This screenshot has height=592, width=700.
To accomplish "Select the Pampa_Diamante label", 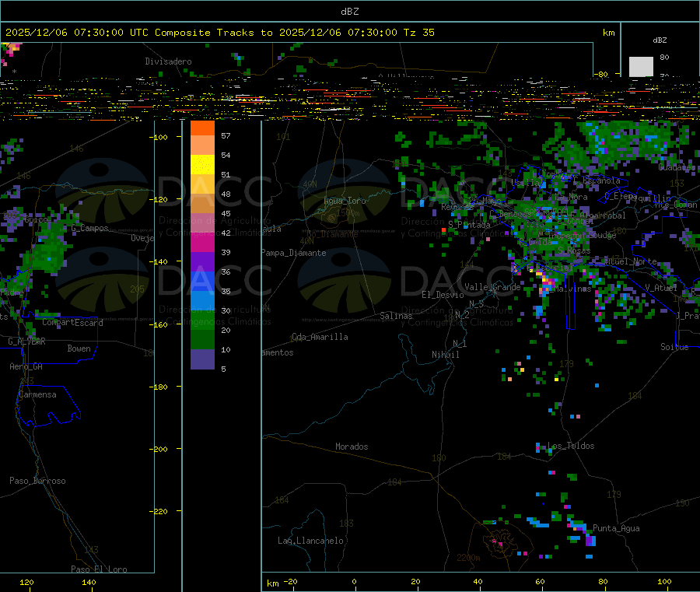I will click(x=294, y=253).
